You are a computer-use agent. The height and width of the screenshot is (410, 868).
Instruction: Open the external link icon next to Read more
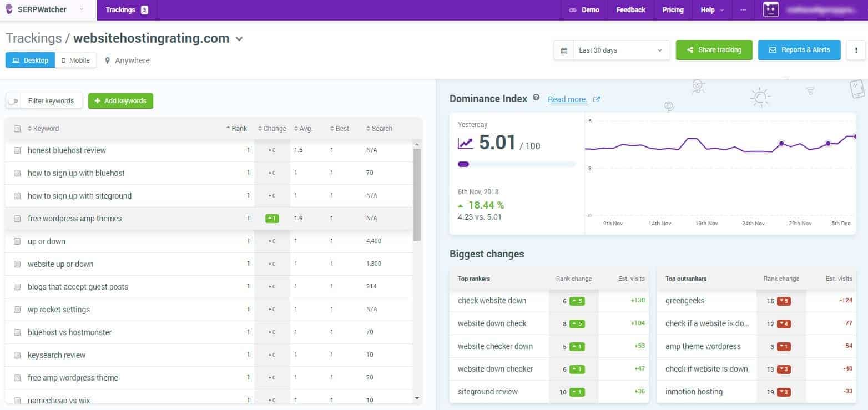pos(597,99)
